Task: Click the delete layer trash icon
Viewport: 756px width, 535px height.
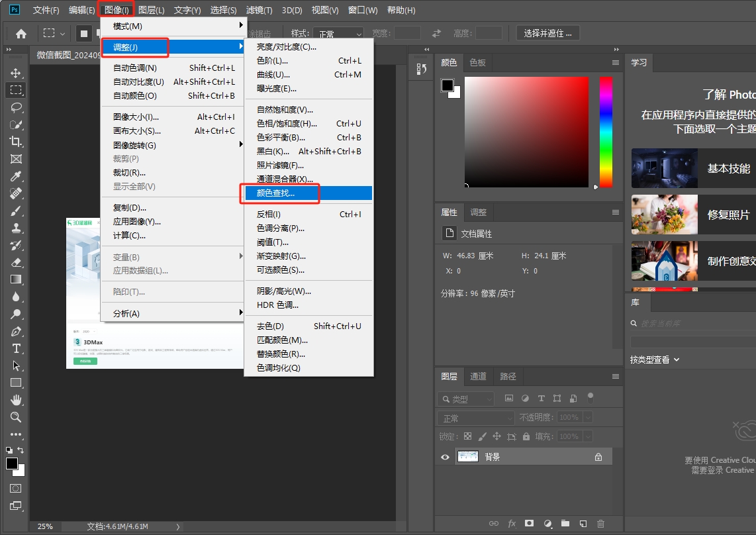Action: coord(600,523)
